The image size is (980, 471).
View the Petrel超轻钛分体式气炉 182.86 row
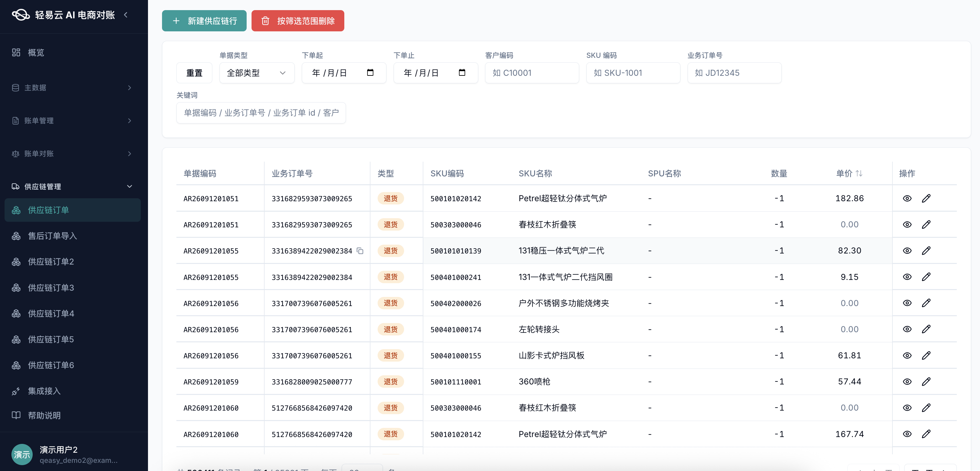point(907,198)
